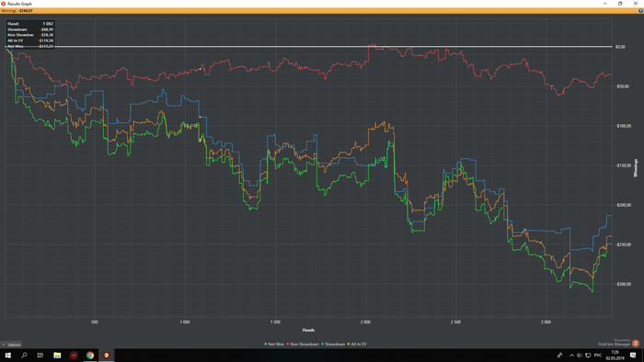This screenshot has height=362, width=644.
Task: Switch to Hold'em Manager taskbar icon
Action: coord(107,355)
